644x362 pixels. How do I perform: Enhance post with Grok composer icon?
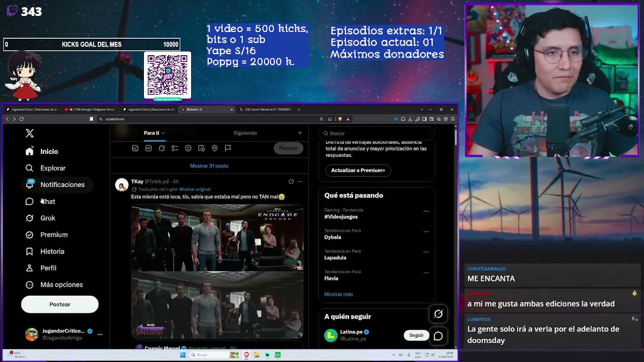(162, 148)
